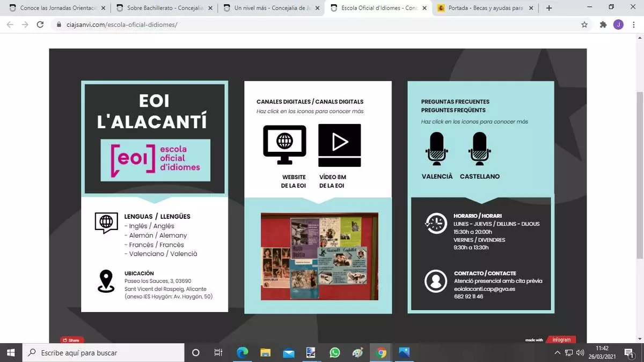Screen dimensions: 644x362
Task: Open the Portada - Becas y ayudas tab
Action: (480, 8)
